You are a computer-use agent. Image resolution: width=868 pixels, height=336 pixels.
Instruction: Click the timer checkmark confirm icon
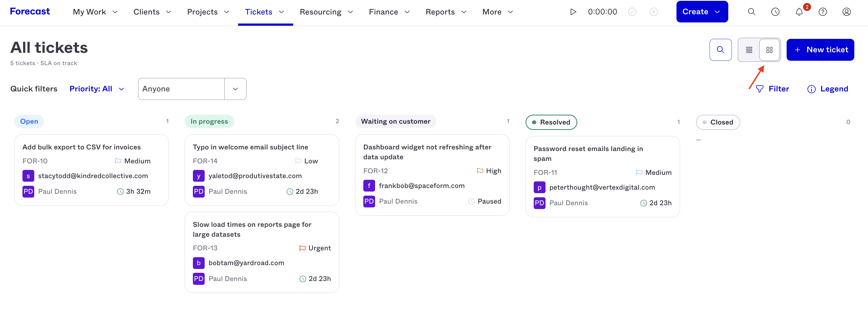(x=632, y=12)
